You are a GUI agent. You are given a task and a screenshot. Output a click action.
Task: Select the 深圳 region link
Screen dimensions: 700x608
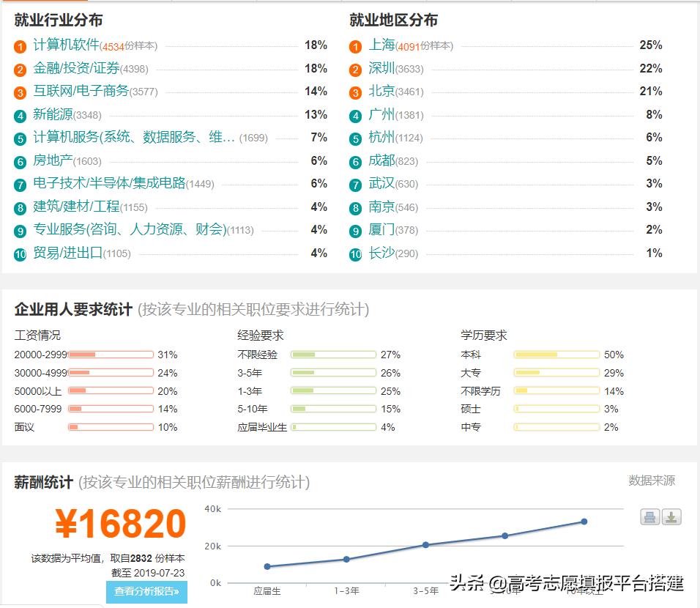click(383, 69)
